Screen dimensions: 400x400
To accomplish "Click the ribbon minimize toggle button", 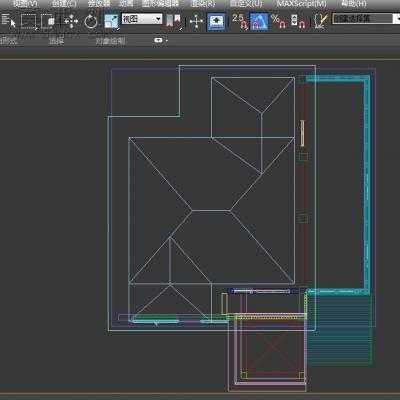I will coord(159,40).
